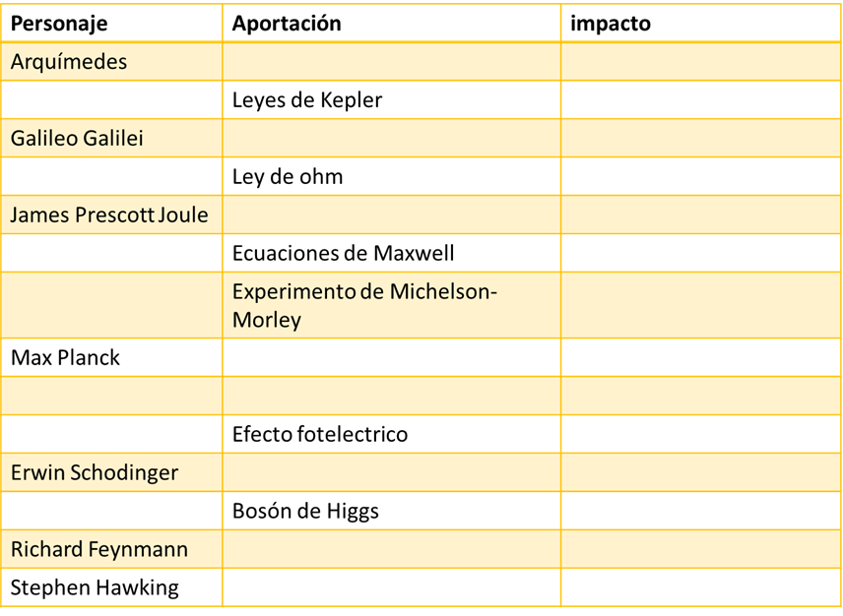Click the Richard Feynmann cell

98,549
